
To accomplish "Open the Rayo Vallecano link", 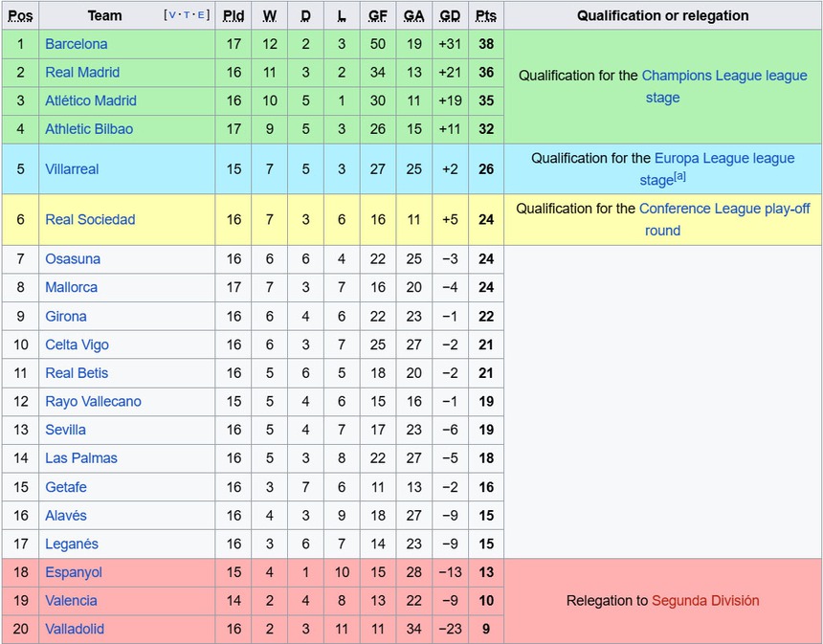I will click(x=93, y=402).
